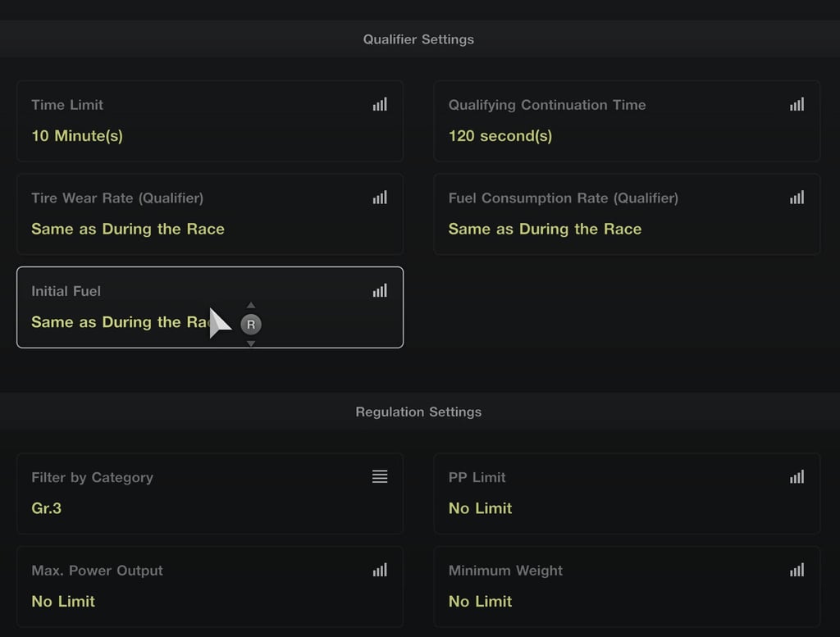Click bar-graph icon on Tire Wear Rate (Qualifier)

click(x=380, y=198)
